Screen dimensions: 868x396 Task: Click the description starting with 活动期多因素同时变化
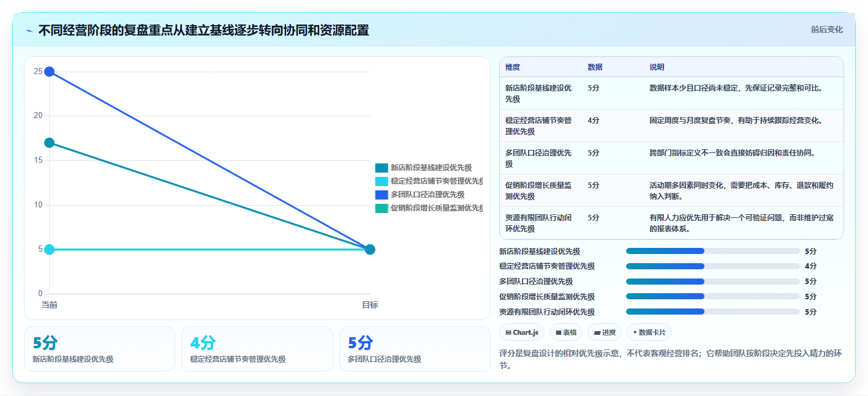pos(741,190)
